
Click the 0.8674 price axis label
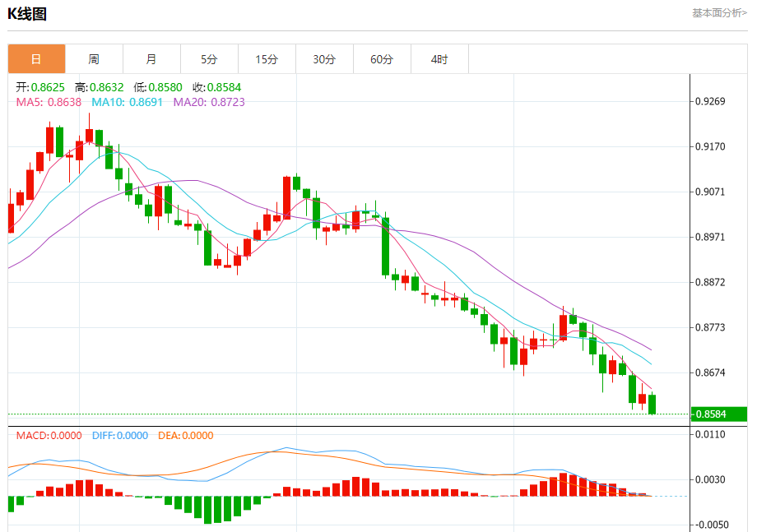coord(710,372)
